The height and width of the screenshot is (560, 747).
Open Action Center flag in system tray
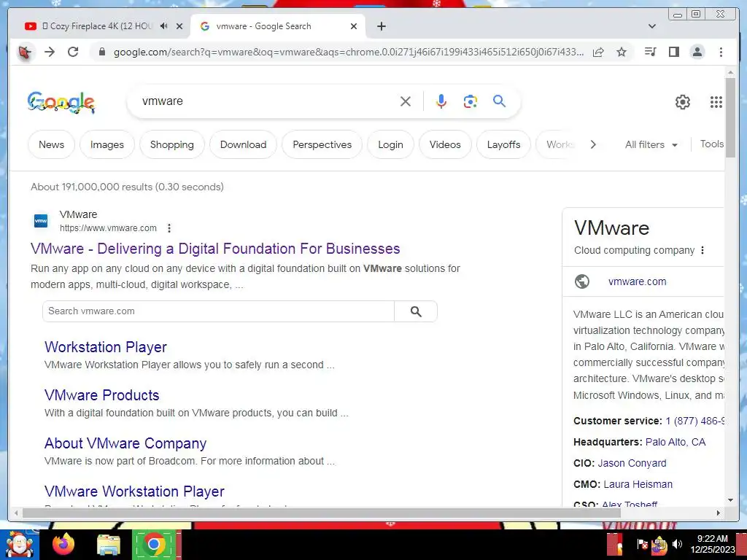tap(642, 544)
